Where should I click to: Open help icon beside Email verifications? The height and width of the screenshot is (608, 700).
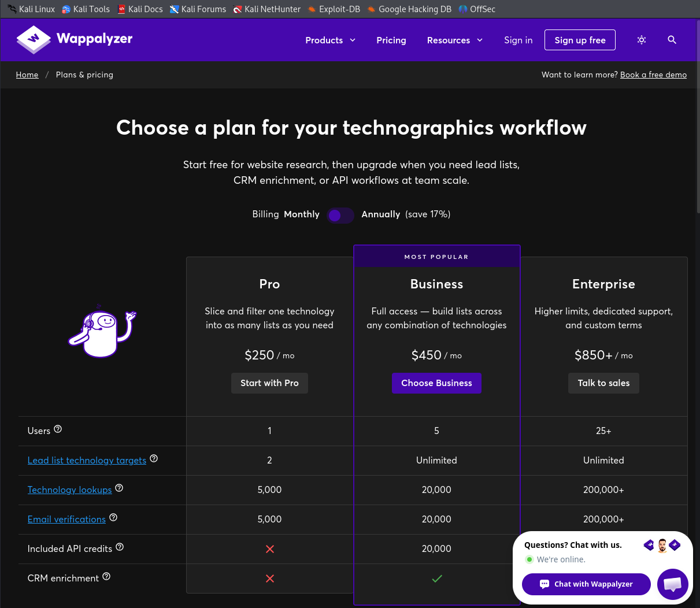[x=113, y=517]
